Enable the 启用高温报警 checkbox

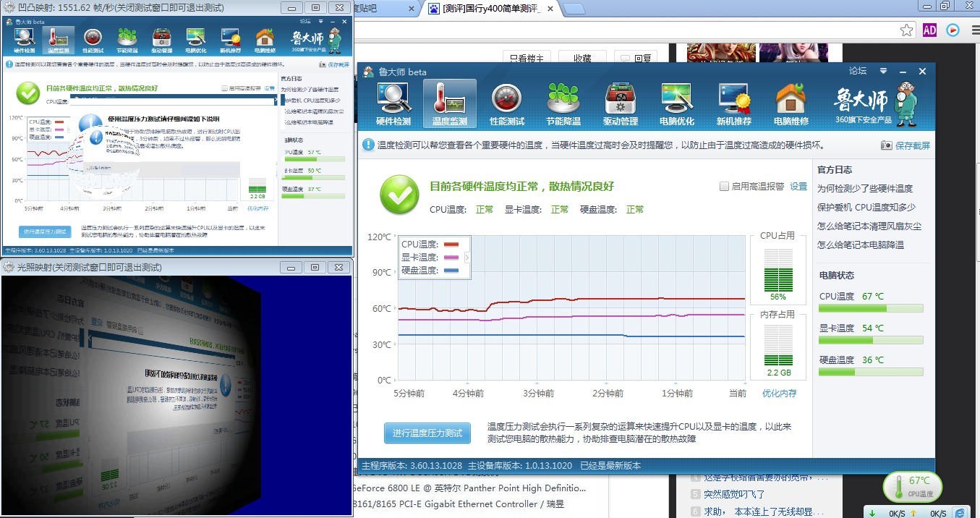pyautogui.click(x=724, y=187)
